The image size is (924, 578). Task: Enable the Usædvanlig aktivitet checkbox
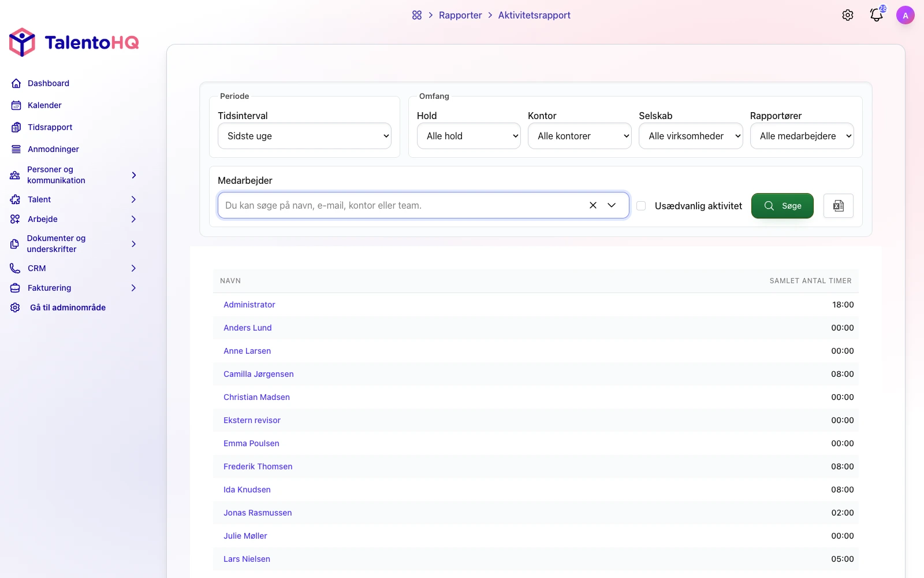641,206
